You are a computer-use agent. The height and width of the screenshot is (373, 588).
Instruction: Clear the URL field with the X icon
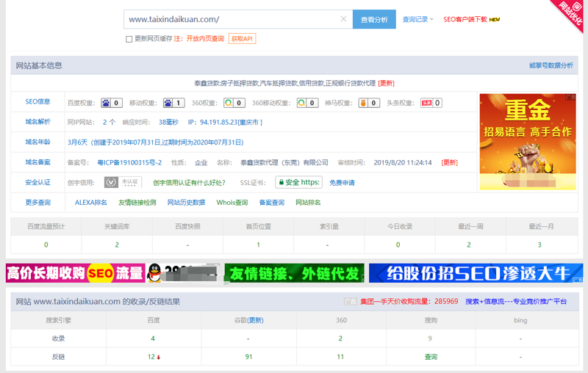(343, 19)
